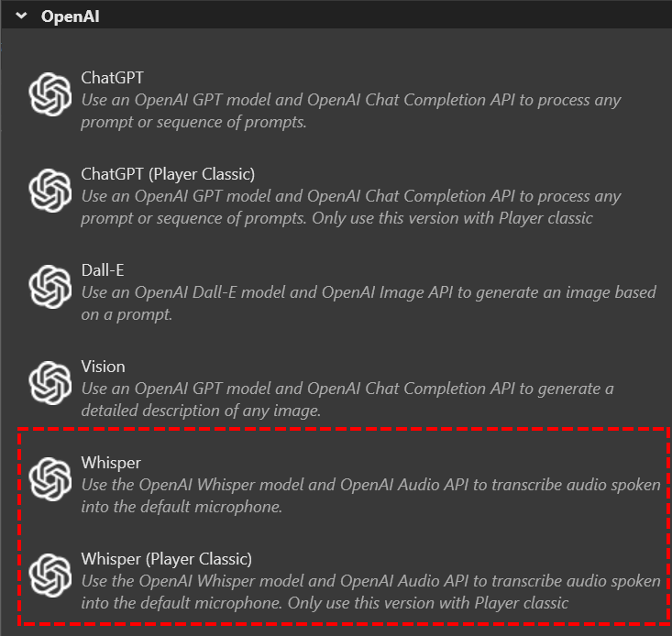Click the Dall-E item's OpenAI icon
This screenshot has height=636, width=672.
50,287
